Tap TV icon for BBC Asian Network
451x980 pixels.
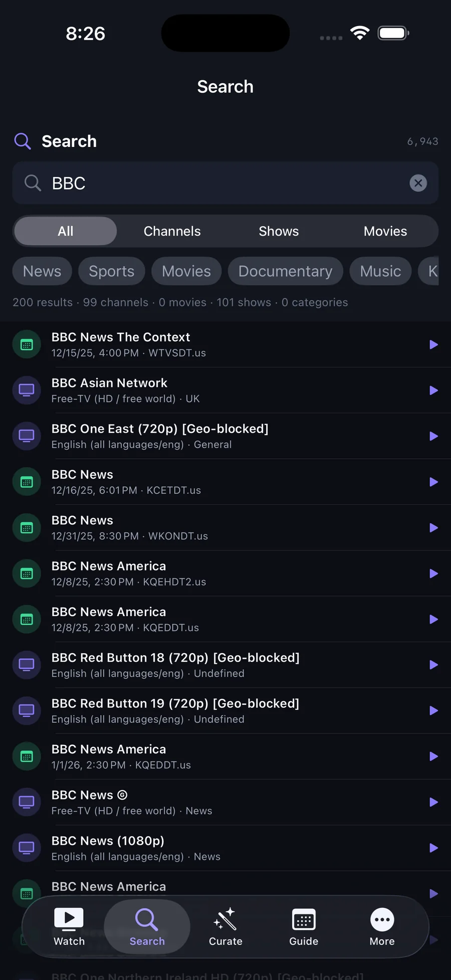click(x=27, y=390)
